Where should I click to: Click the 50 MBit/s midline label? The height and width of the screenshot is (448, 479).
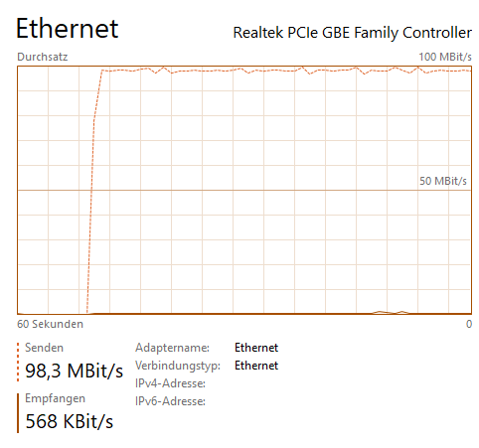[443, 181]
